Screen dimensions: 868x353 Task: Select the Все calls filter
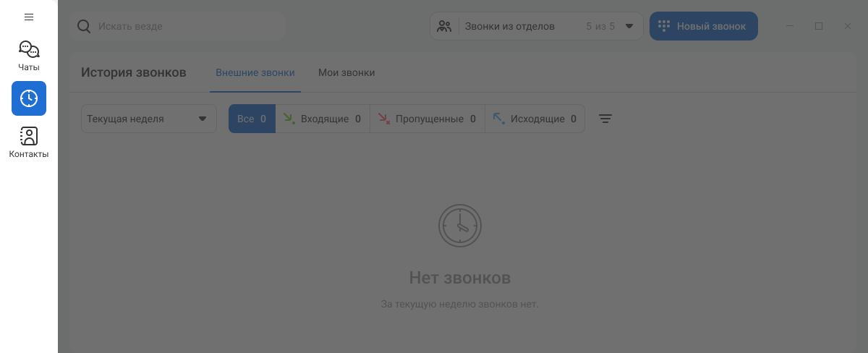[252, 119]
